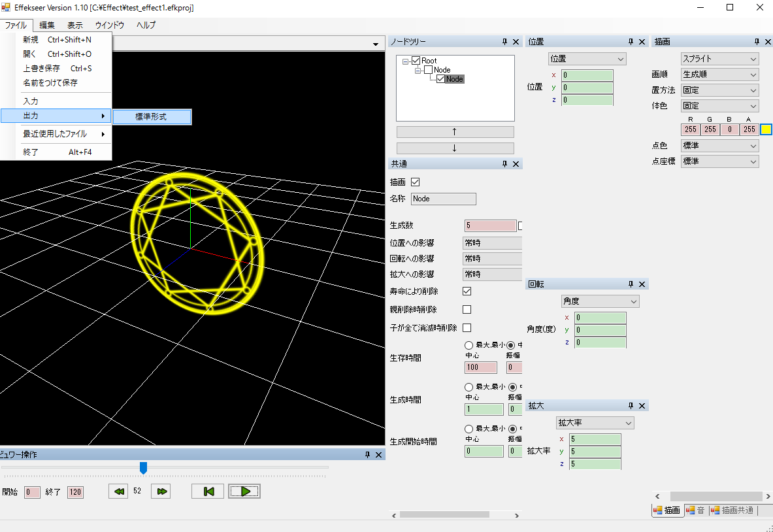The height and width of the screenshot is (532, 773).
Task: Open the 角度 dropdown in 回転 panel
Action: point(599,301)
